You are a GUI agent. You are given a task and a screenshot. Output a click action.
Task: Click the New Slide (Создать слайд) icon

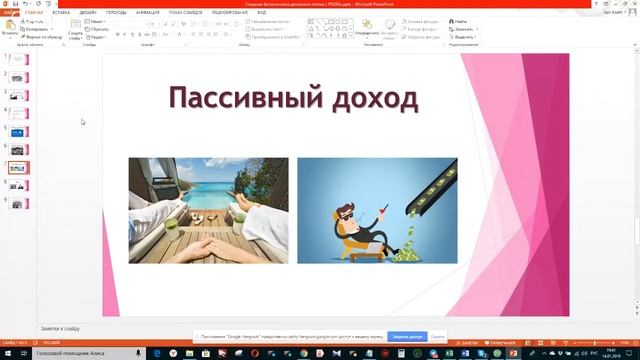(76, 25)
